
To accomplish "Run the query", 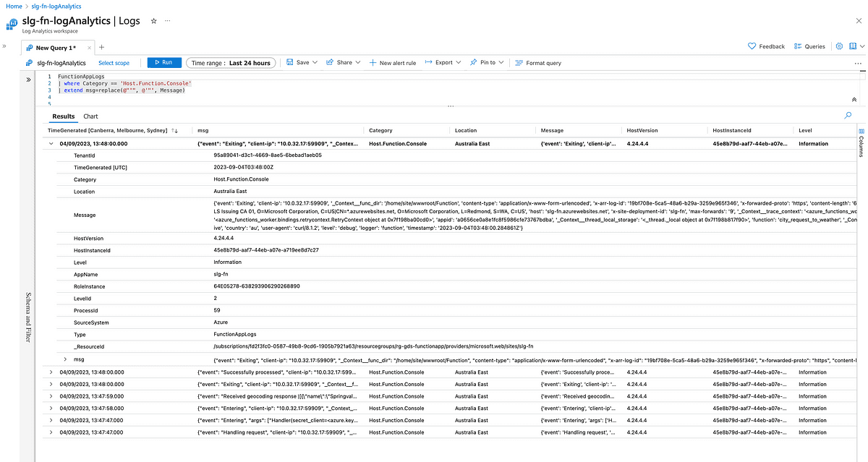I will [x=164, y=63].
